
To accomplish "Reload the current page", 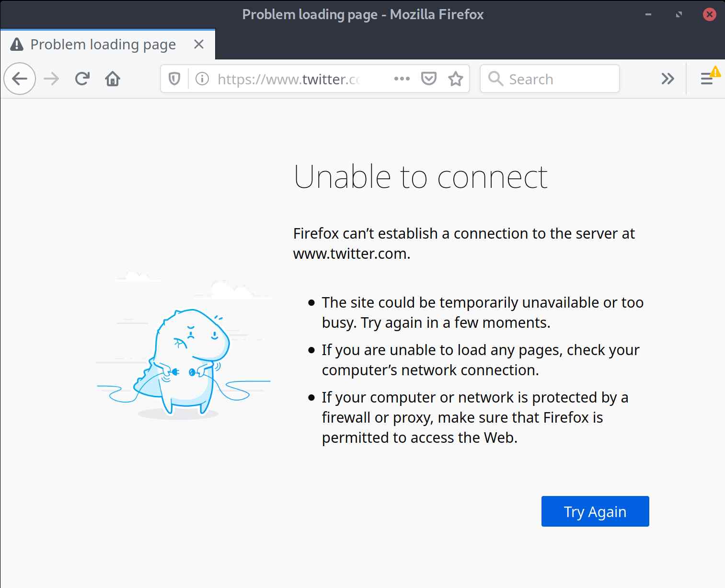I will (x=82, y=79).
